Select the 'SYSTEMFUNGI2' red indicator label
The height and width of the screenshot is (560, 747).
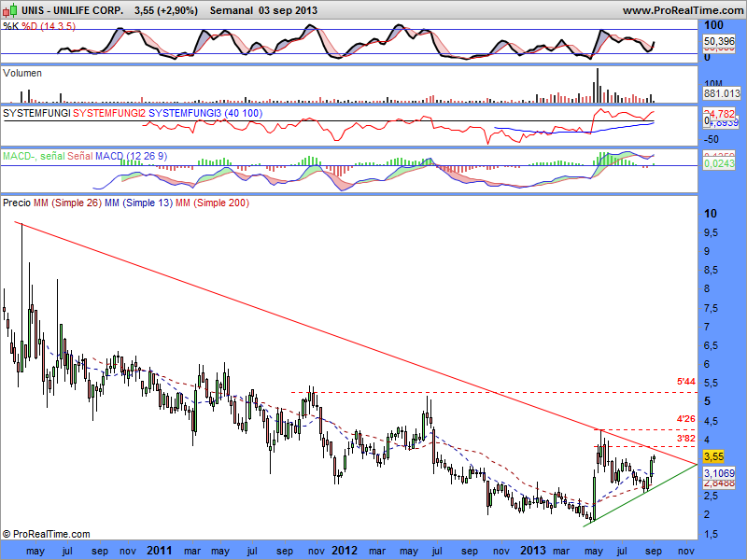coord(109,113)
